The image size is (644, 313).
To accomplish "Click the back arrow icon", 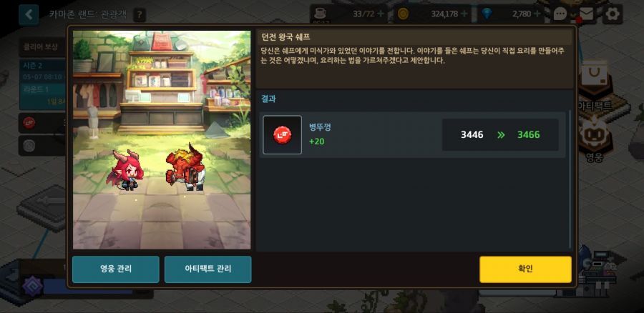I will [29, 15].
